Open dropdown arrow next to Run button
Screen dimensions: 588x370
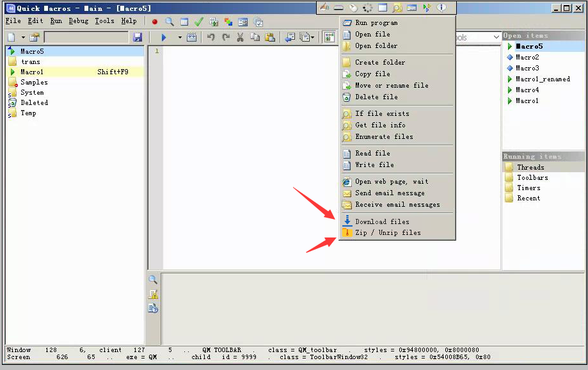pos(180,38)
